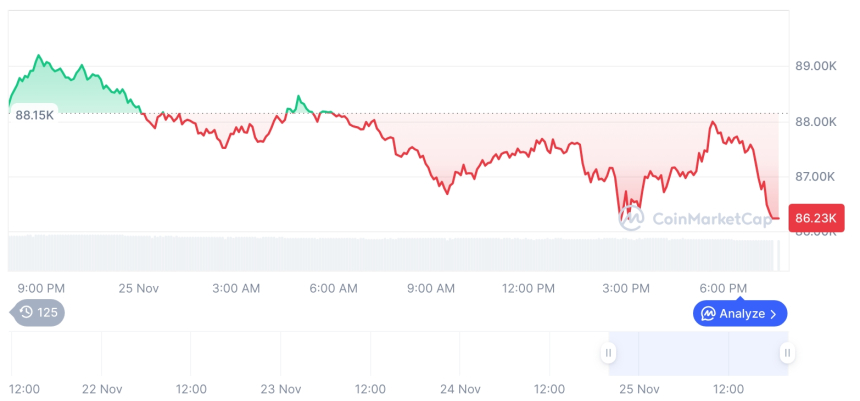Viewport: 860px width, 401px height.
Task: Click the 6:00 AM time axis label
Action: 333,288
